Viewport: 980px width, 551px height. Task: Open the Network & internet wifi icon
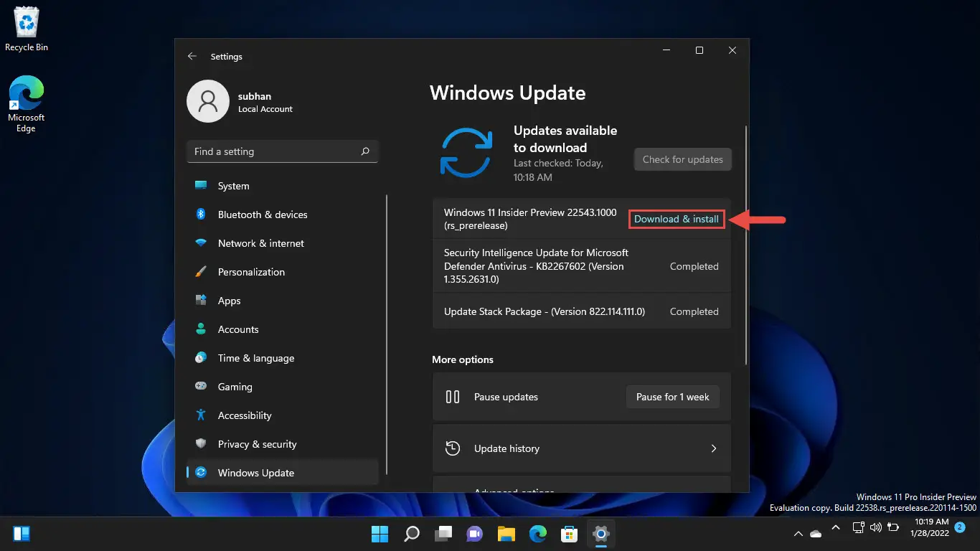[201, 243]
